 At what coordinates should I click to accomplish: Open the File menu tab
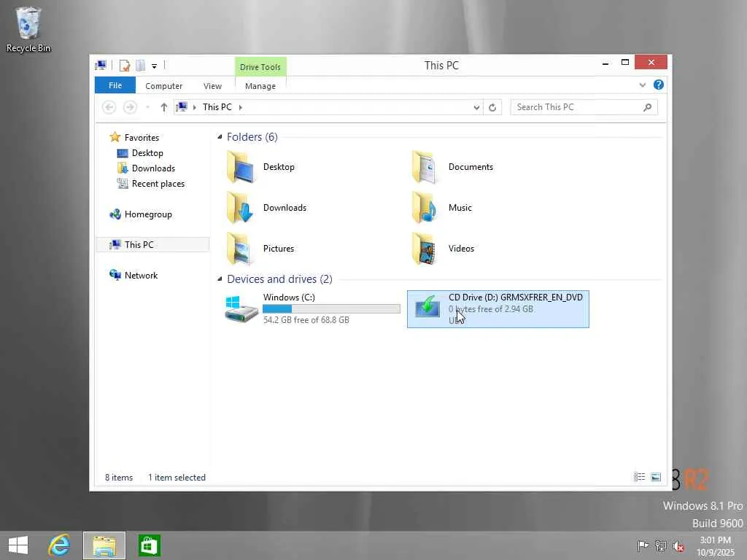[x=115, y=85]
